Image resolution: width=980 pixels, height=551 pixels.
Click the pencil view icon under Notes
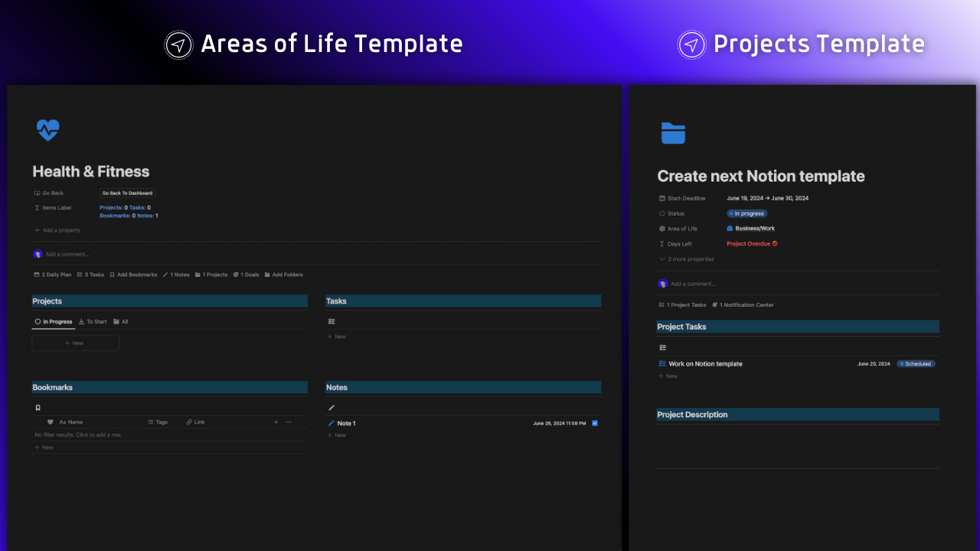click(332, 408)
